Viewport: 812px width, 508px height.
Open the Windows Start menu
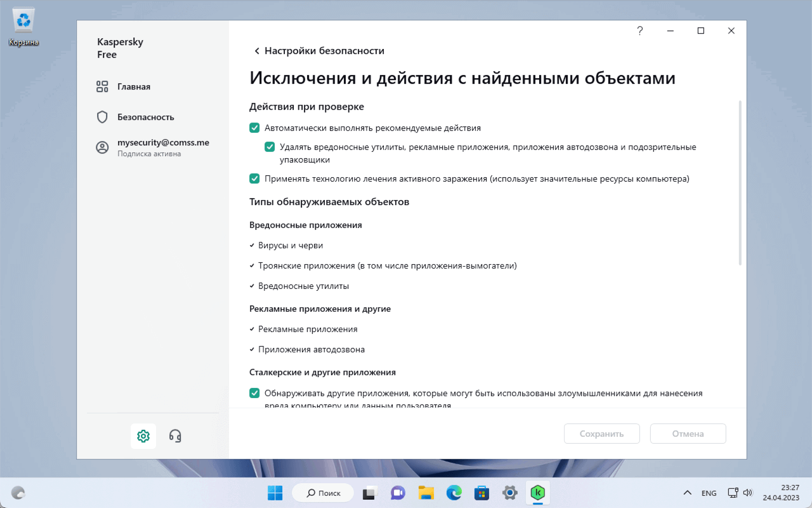(x=275, y=493)
